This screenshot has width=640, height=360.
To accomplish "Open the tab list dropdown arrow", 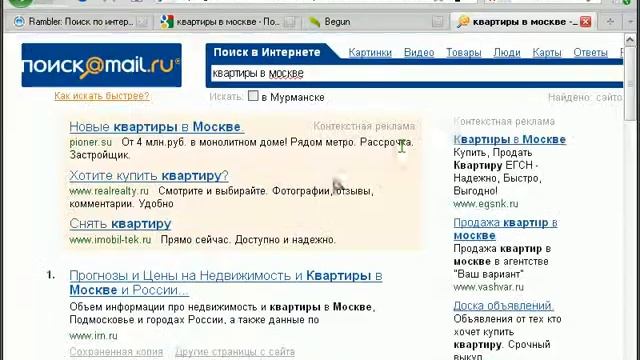I will click(630, 22).
